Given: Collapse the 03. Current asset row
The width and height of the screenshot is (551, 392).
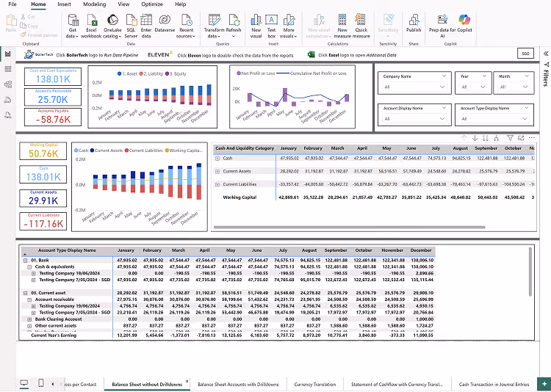Looking at the screenshot, I should (25, 293).
